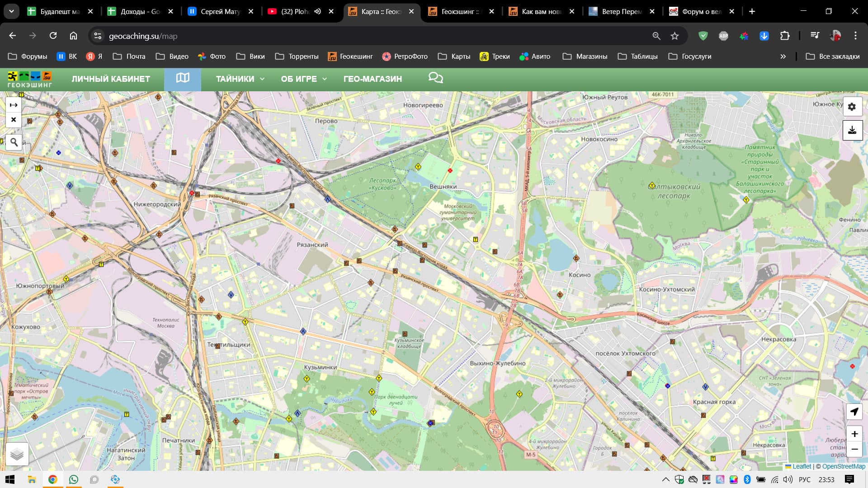
Task: Open the map search magnifier tool
Action: 14,142
